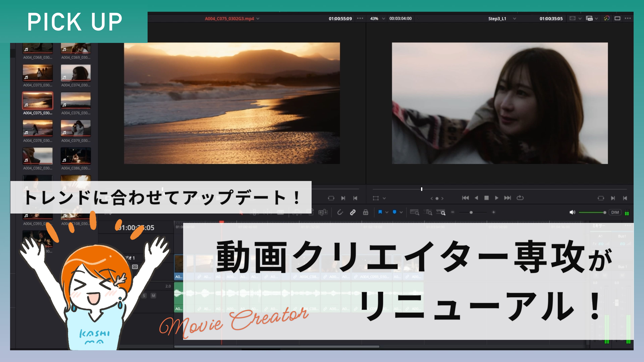The image size is (644, 362).
Task: Play timeline in reverse
Action: tap(476, 198)
